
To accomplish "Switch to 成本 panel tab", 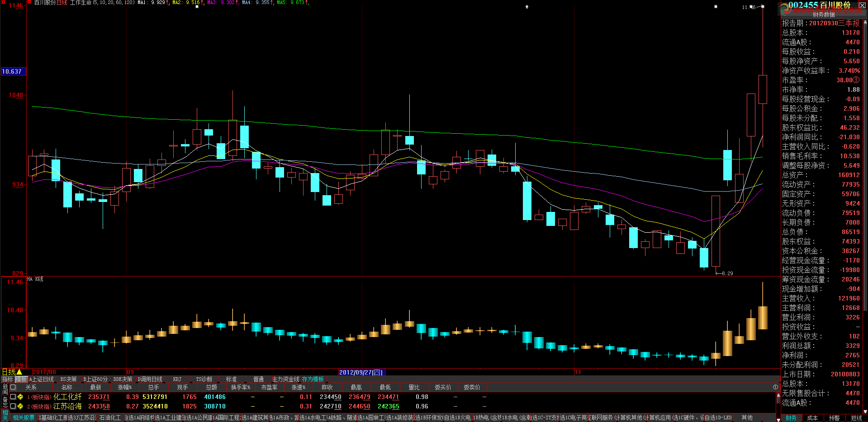I will (812, 418).
